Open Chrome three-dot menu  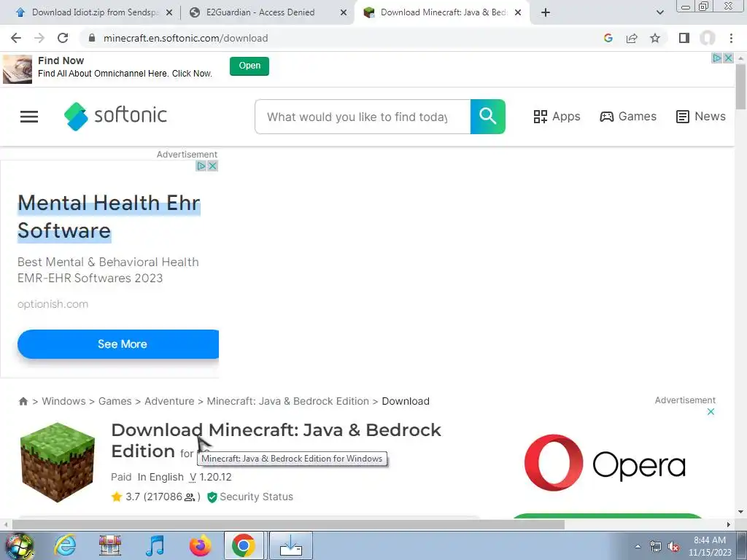(731, 38)
